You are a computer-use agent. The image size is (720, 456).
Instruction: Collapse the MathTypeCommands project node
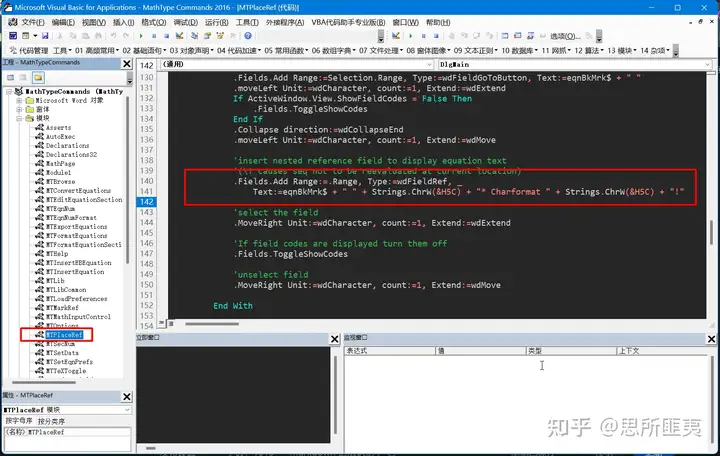pos(9,91)
